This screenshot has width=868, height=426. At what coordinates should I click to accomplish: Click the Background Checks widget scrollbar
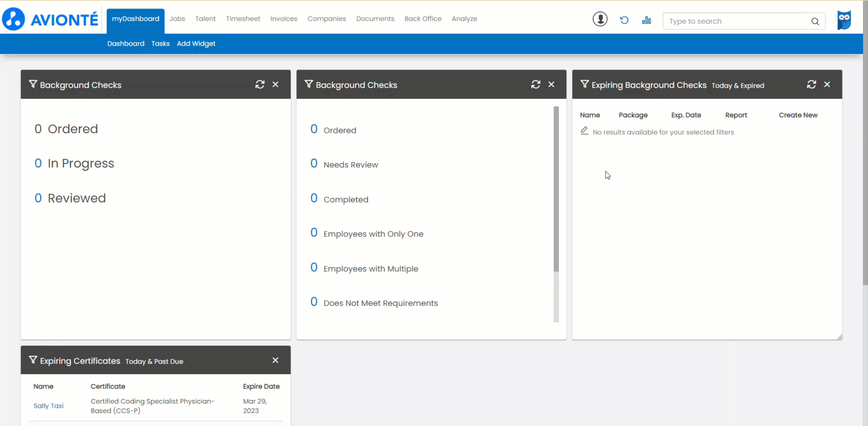556,189
